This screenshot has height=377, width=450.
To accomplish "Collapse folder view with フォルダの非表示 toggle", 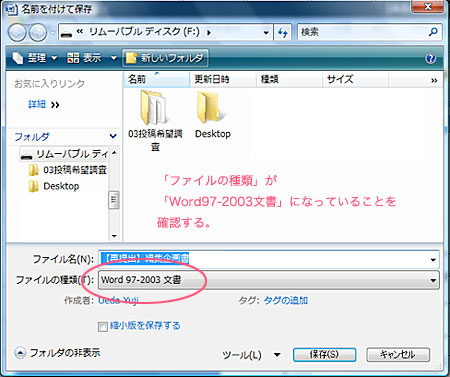I will coord(57,353).
